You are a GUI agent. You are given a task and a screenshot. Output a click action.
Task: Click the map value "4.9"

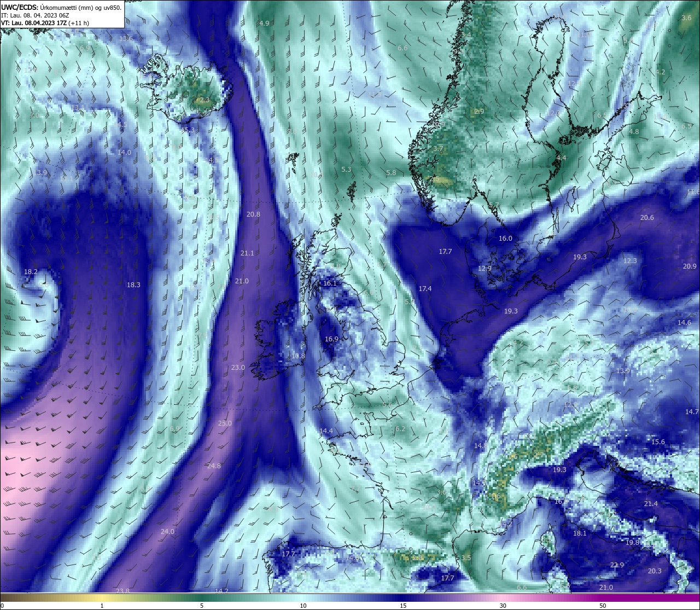click(x=264, y=24)
